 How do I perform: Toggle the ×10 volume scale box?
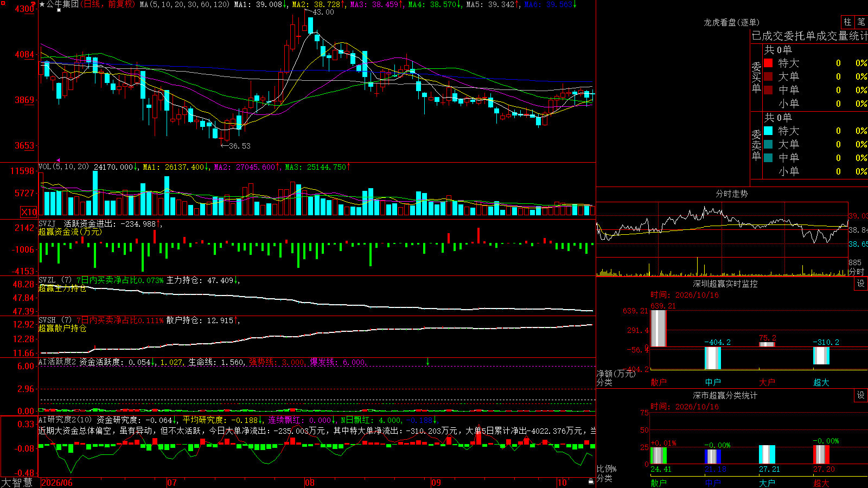coord(29,212)
